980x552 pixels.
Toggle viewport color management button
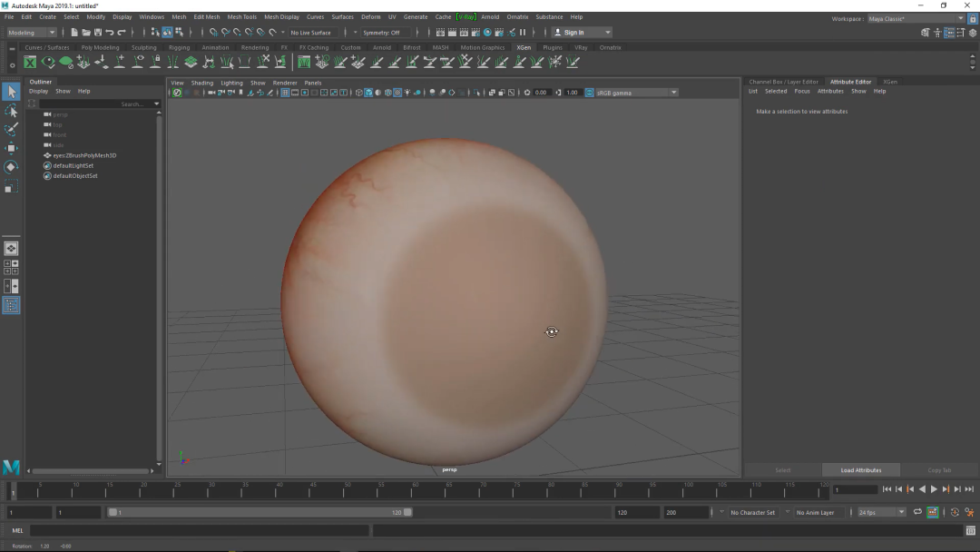[589, 93]
